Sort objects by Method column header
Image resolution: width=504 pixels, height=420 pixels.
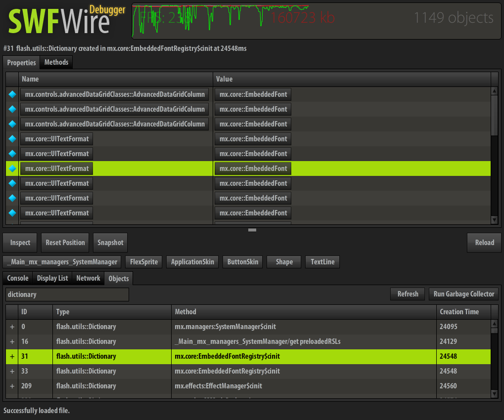pyautogui.click(x=304, y=312)
